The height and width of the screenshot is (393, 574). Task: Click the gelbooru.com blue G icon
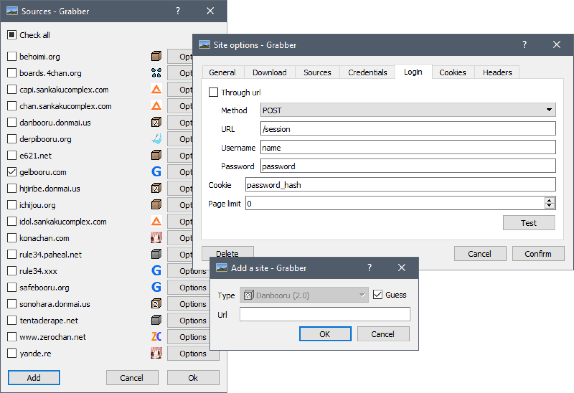click(156, 172)
